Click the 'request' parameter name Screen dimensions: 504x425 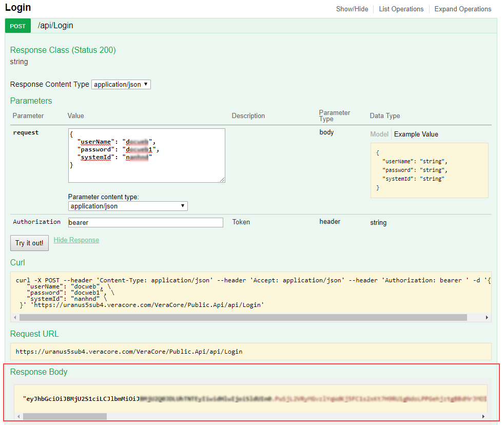coord(26,132)
